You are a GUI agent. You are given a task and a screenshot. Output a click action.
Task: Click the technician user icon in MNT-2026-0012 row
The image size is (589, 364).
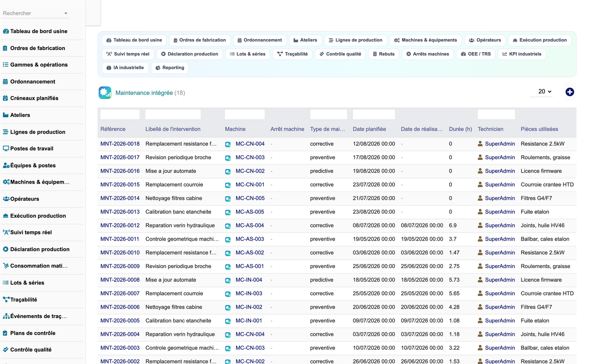pyautogui.click(x=480, y=225)
